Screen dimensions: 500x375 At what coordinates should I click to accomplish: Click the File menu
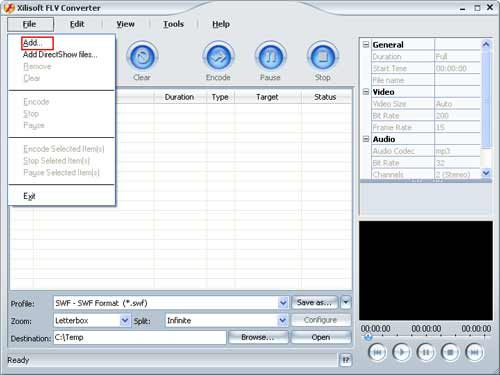tap(30, 24)
